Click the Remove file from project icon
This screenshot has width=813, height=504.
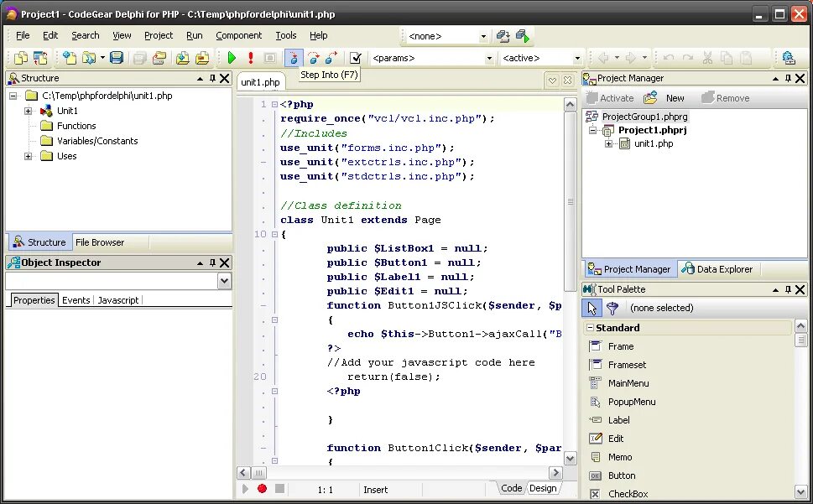click(202, 58)
